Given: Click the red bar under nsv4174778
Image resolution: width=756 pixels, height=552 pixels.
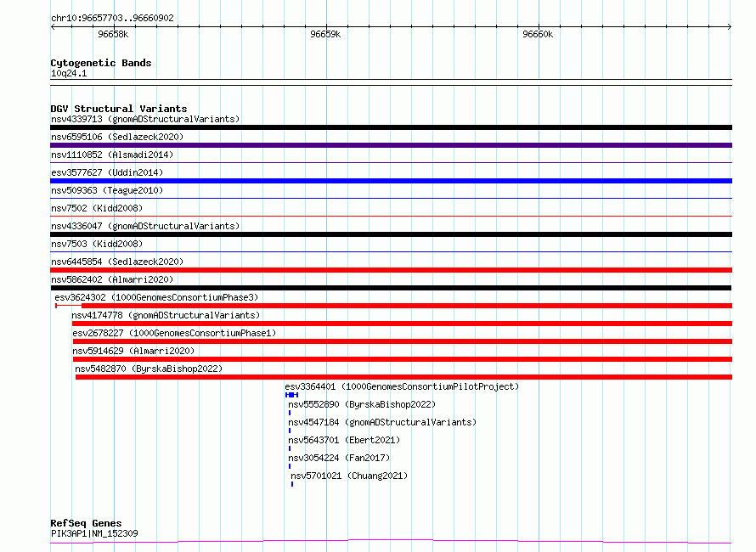Looking at the screenshot, I should pyautogui.click(x=402, y=324).
